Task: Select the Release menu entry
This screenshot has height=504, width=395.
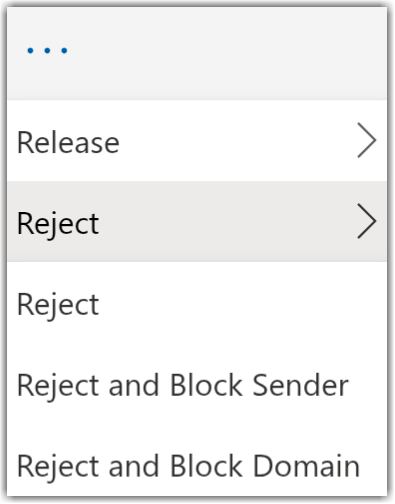Action: click(x=197, y=141)
